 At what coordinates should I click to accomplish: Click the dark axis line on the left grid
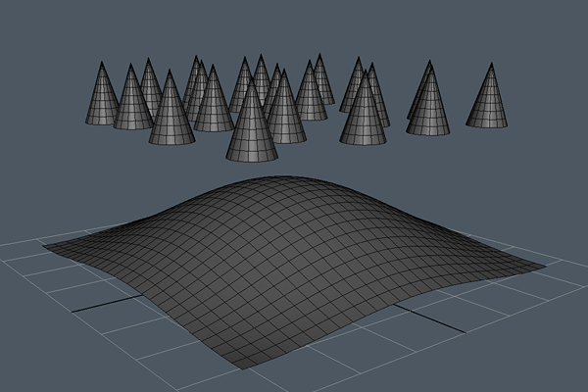tap(98, 307)
